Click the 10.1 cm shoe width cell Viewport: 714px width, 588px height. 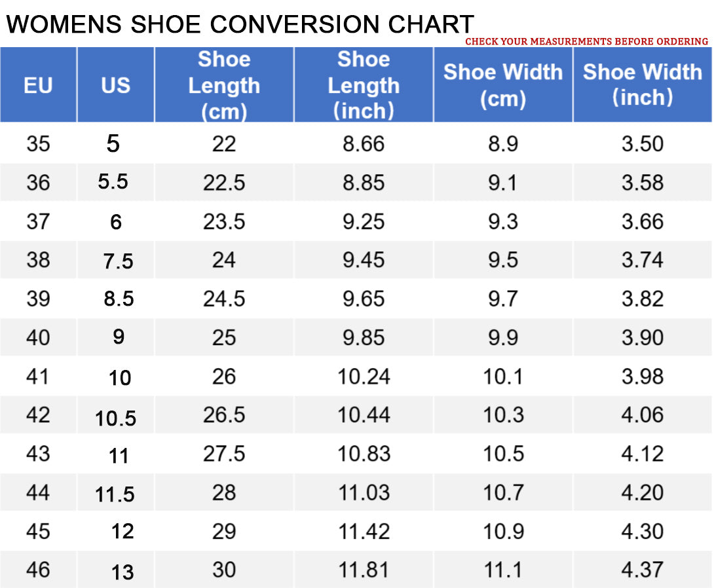tap(502, 377)
